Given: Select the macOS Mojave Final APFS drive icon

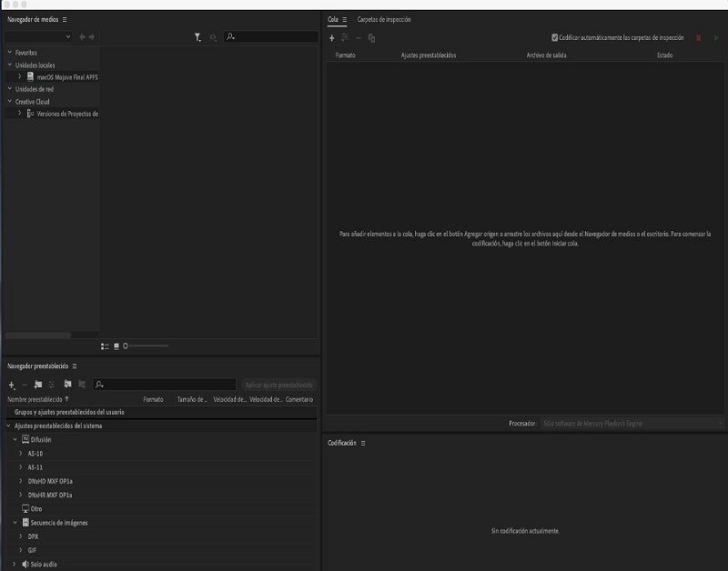Looking at the screenshot, I should [30, 76].
